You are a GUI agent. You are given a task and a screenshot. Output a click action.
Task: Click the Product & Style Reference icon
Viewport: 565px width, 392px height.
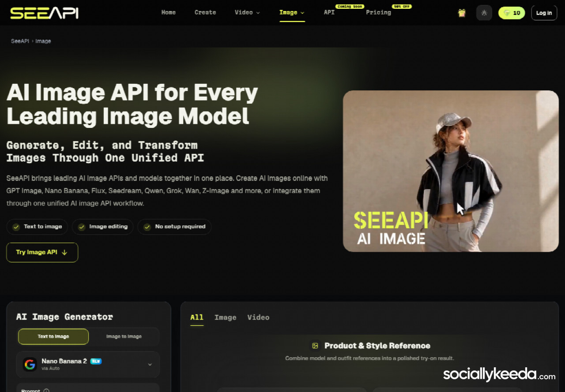point(315,346)
